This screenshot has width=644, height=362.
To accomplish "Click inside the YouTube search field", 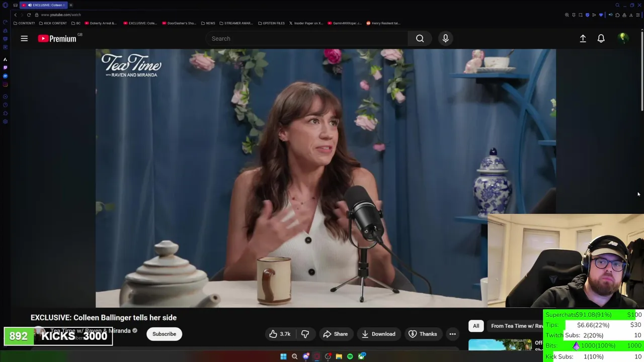I will click(x=307, y=38).
